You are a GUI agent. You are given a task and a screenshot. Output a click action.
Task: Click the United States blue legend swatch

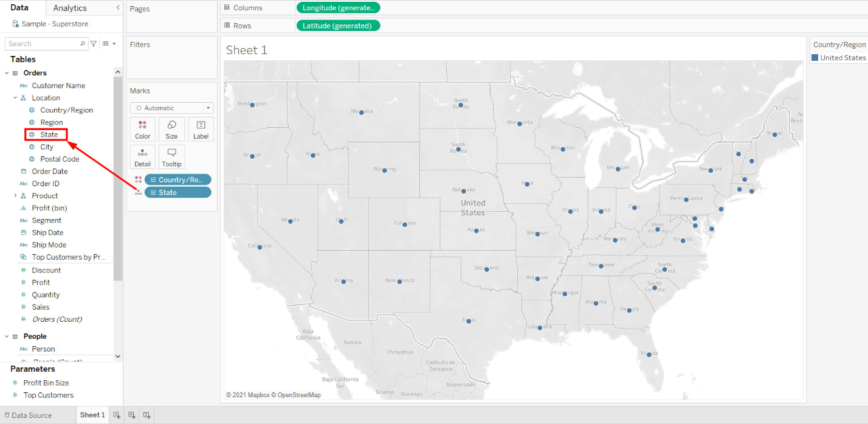(814, 57)
